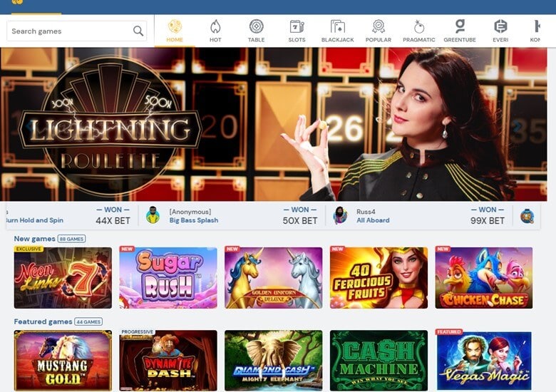Show all 88 New games
Image resolution: width=556 pixels, height=392 pixels.
pos(71,239)
